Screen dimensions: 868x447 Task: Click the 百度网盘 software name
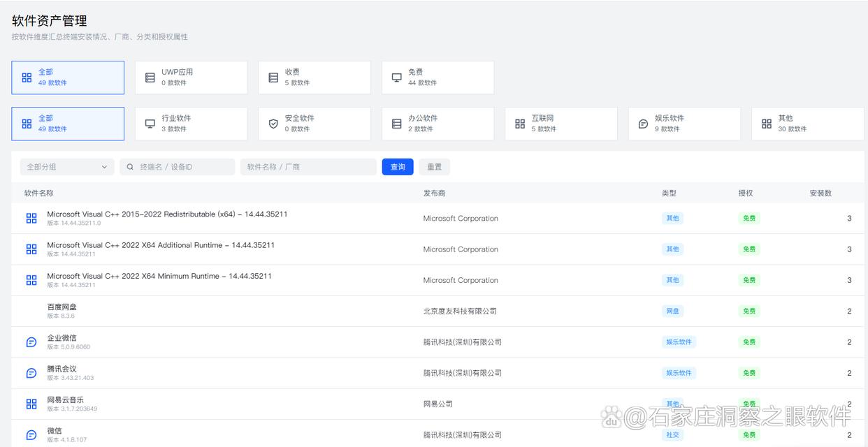(x=62, y=307)
